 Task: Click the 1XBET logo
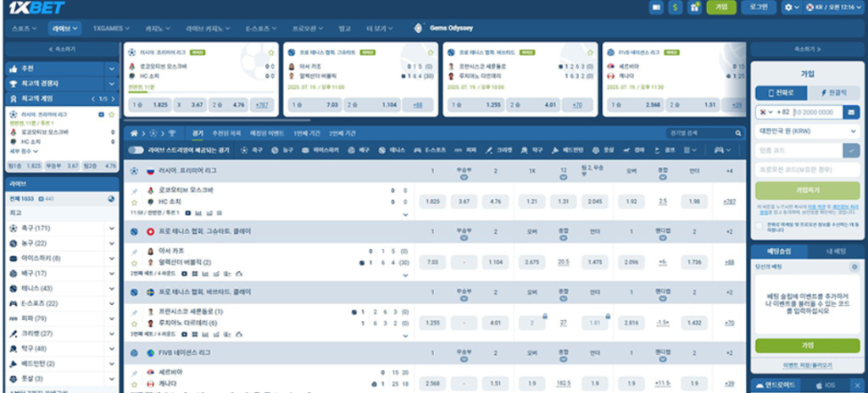tap(37, 7)
